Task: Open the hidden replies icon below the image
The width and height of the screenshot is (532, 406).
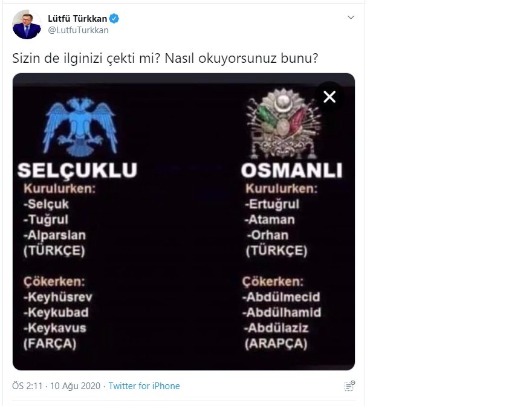Action: (x=349, y=385)
